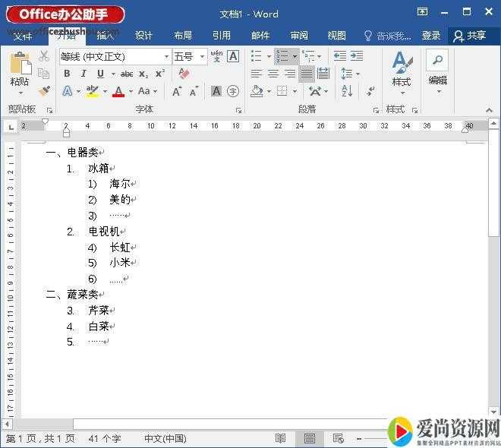This screenshot has height=448, width=501.
Task: Click the Center alignment icon
Action: tap(273, 74)
